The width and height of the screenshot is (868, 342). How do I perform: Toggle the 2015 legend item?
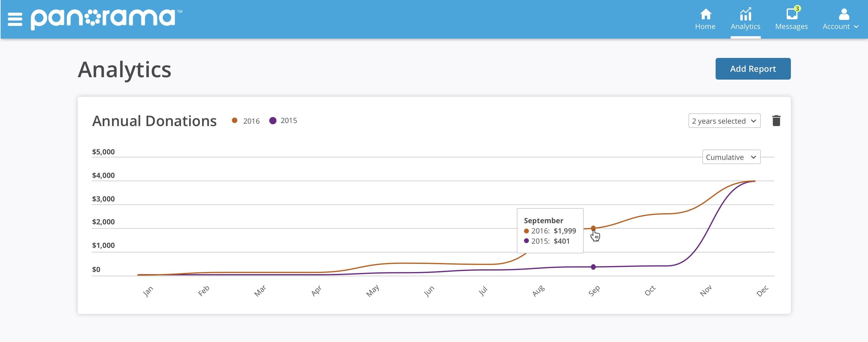[283, 120]
